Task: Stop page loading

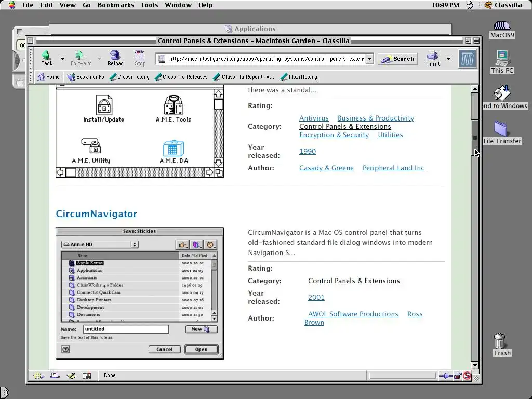Action: coord(140,58)
